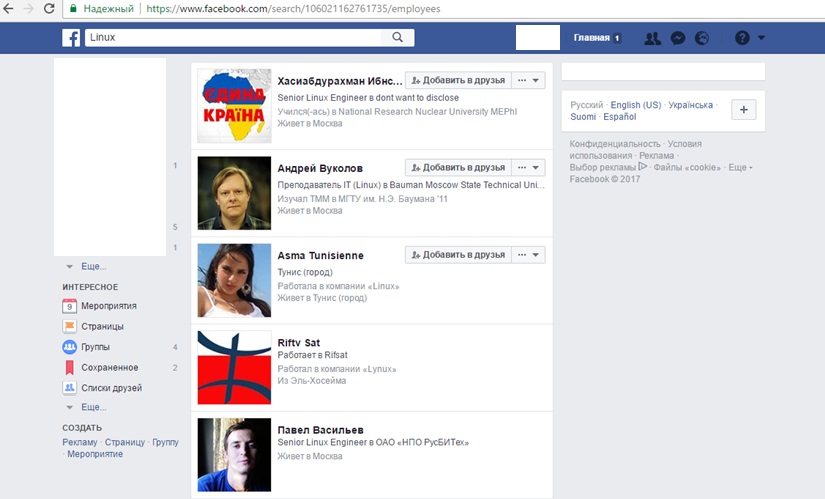Screen dimensions: 825x499
Task: Open more options for Хасиабдурахман
Action: 528,81
